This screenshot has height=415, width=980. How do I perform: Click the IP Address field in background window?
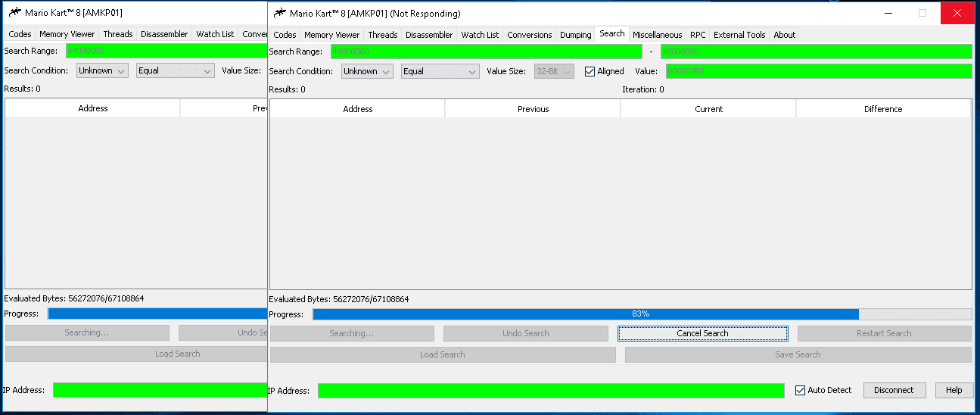[160, 390]
